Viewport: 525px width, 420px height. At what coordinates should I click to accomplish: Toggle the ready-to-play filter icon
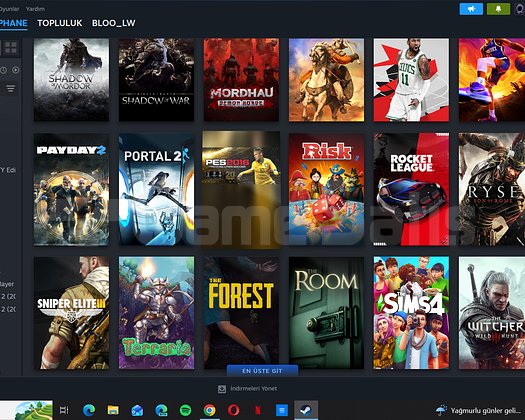[x=15, y=70]
